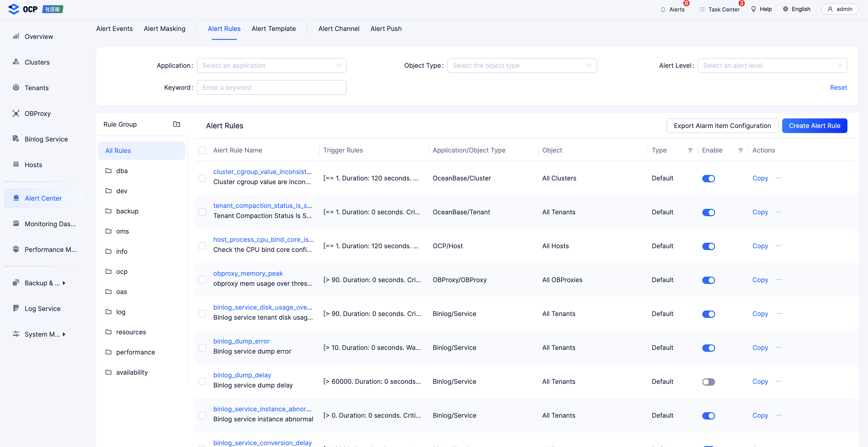The width and height of the screenshot is (868, 447).
Task: Open the binlog_dump_error rule link
Action: 241,341
